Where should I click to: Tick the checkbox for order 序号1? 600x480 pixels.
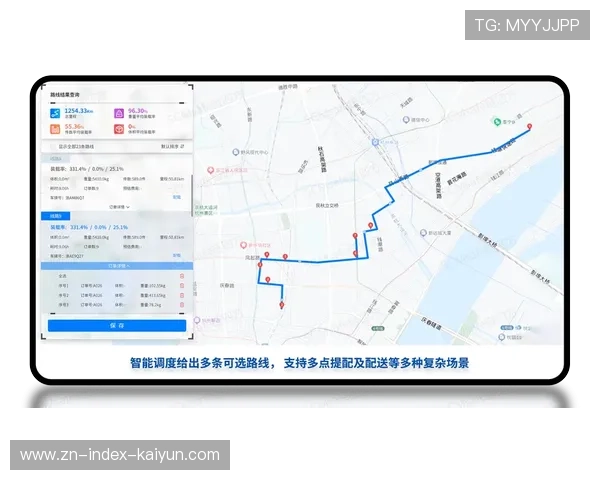coord(54,287)
